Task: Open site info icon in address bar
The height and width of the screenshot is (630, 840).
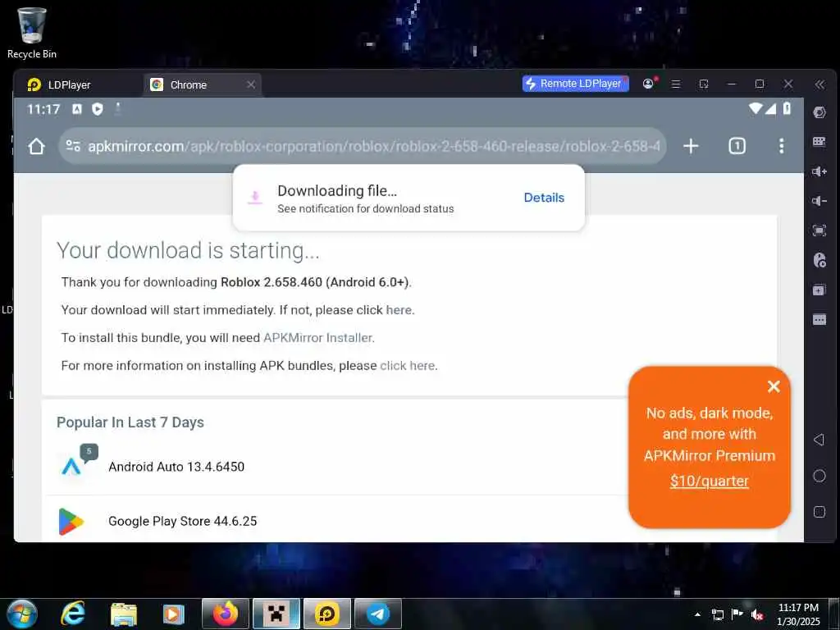Action: (x=73, y=146)
